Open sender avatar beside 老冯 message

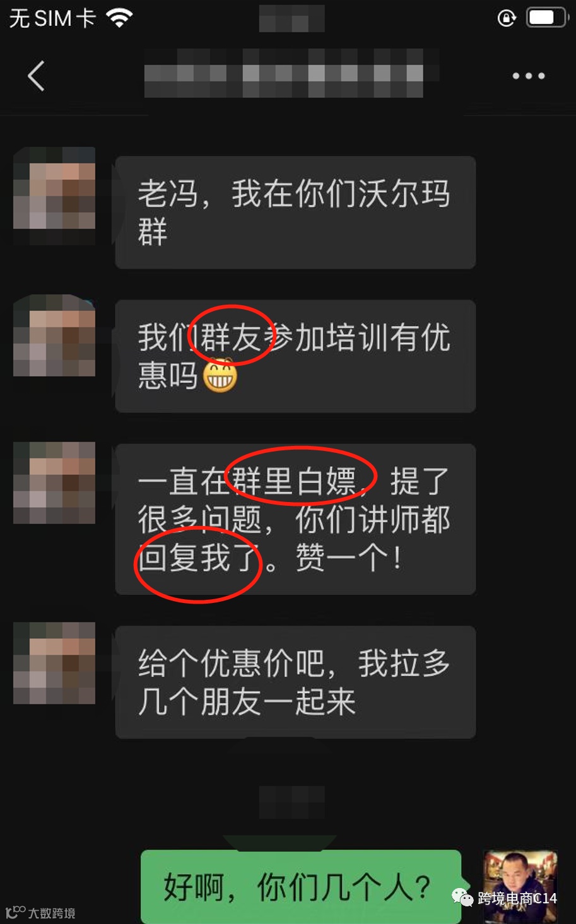pos(54,188)
